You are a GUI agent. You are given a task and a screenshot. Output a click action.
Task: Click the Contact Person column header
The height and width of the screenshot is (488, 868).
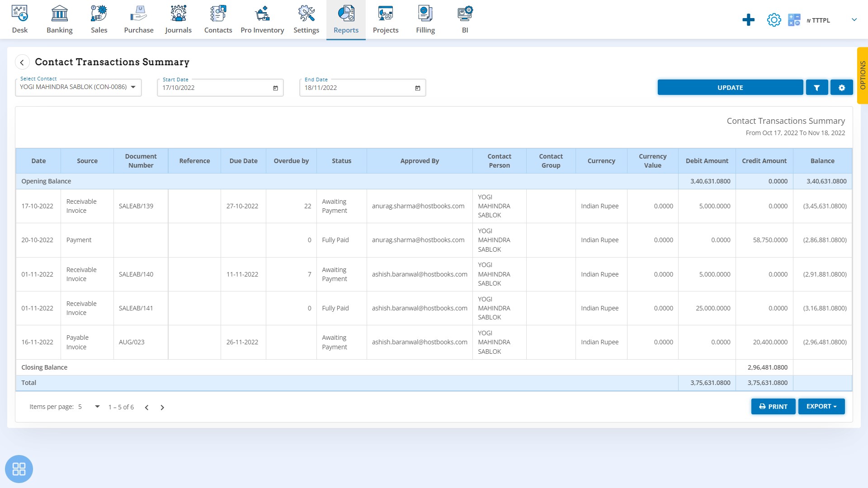pos(499,161)
